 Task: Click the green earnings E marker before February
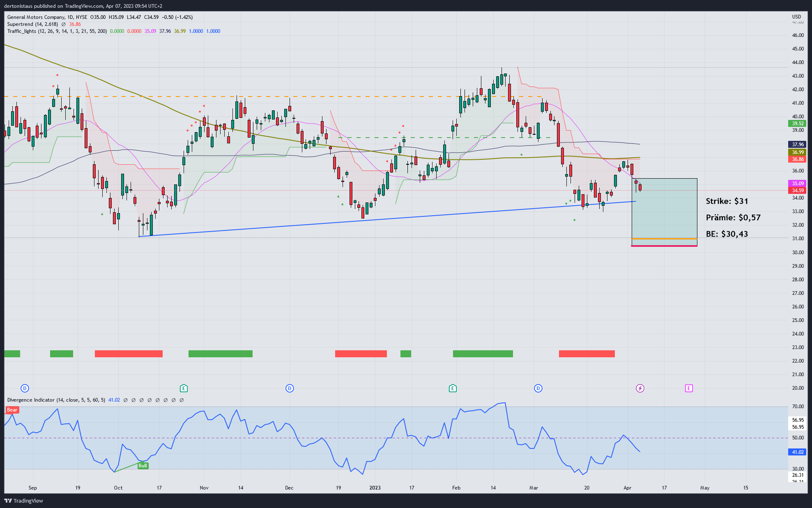click(x=453, y=388)
